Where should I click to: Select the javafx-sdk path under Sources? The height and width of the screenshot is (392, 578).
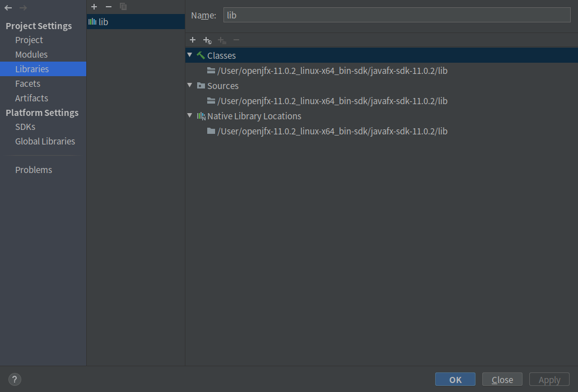tap(332, 101)
